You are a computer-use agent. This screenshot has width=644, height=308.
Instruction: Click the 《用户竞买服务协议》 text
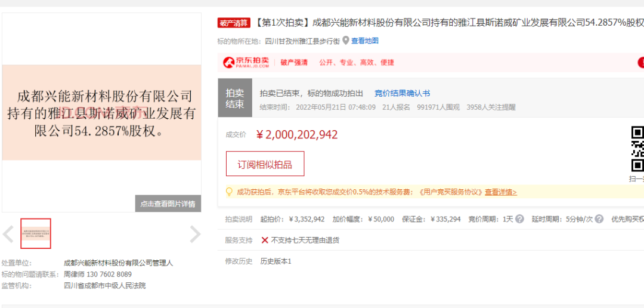pyautogui.click(x=451, y=192)
